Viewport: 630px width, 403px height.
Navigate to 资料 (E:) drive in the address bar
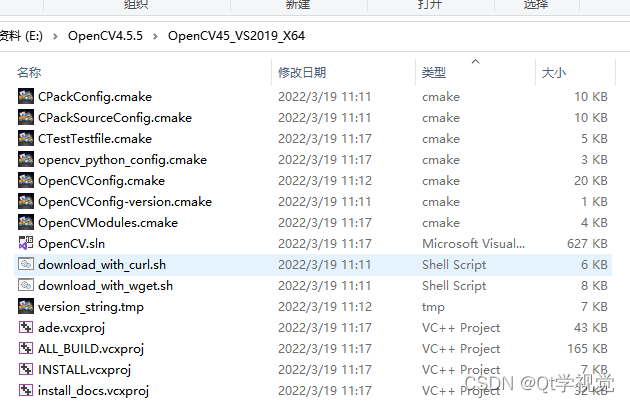coord(21,36)
